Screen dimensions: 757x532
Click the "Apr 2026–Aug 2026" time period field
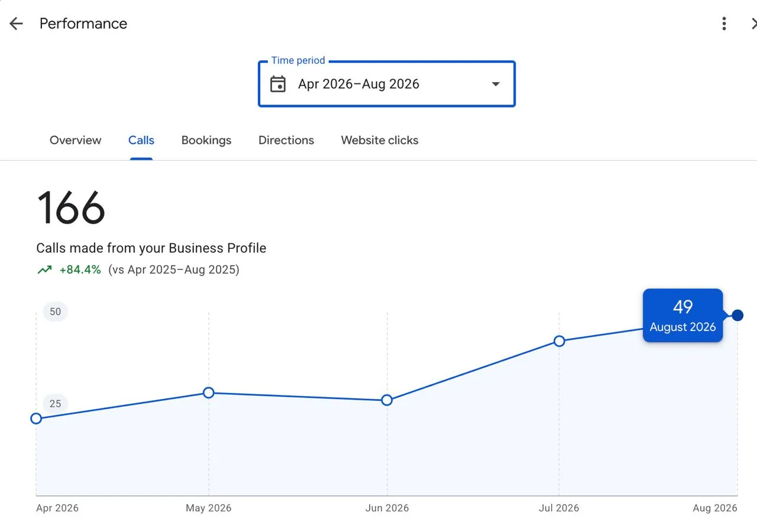(x=387, y=84)
